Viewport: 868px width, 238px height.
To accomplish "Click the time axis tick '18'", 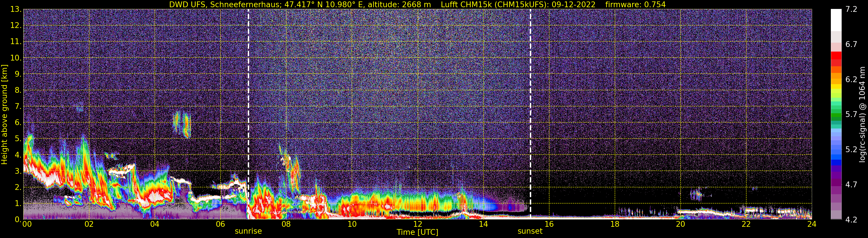I will (614, 224).
